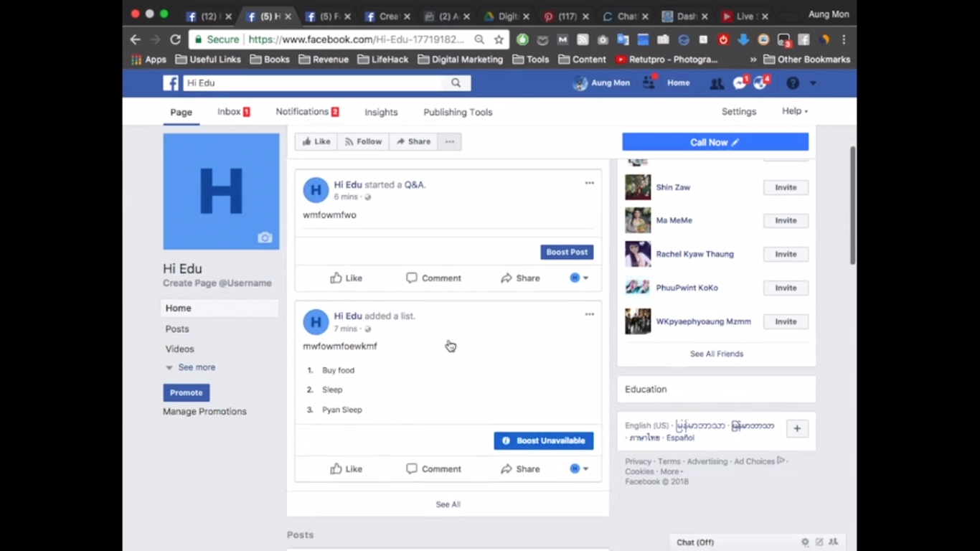This screenshot has height=551, width=980.
Task: Comment on the list post
Action: [x=433, y=468]
